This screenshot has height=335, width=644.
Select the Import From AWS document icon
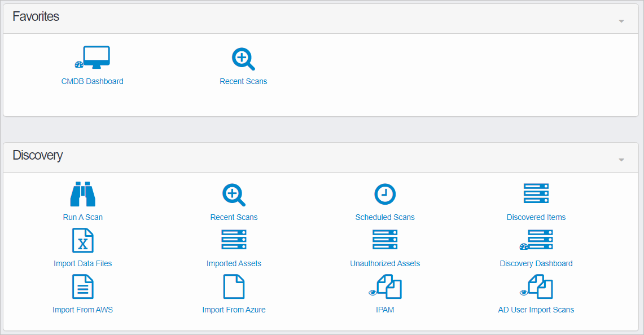click(82, 286)
